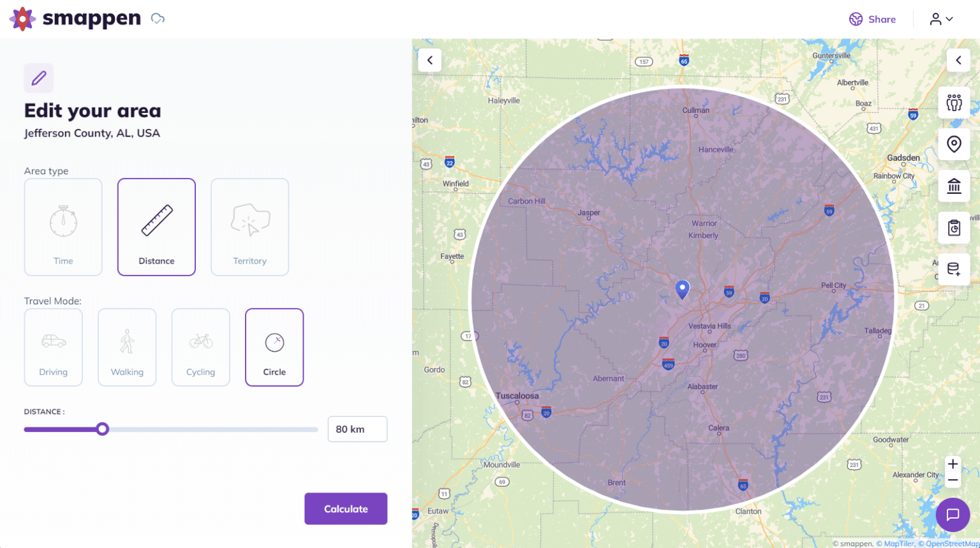Click the 80 km distance field

click(357, 429)
